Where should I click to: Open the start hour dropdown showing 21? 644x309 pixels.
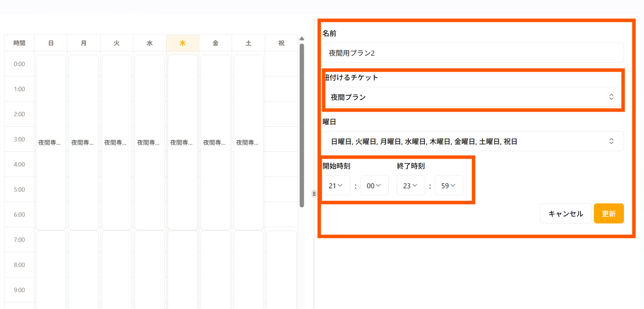pos(336,185)
